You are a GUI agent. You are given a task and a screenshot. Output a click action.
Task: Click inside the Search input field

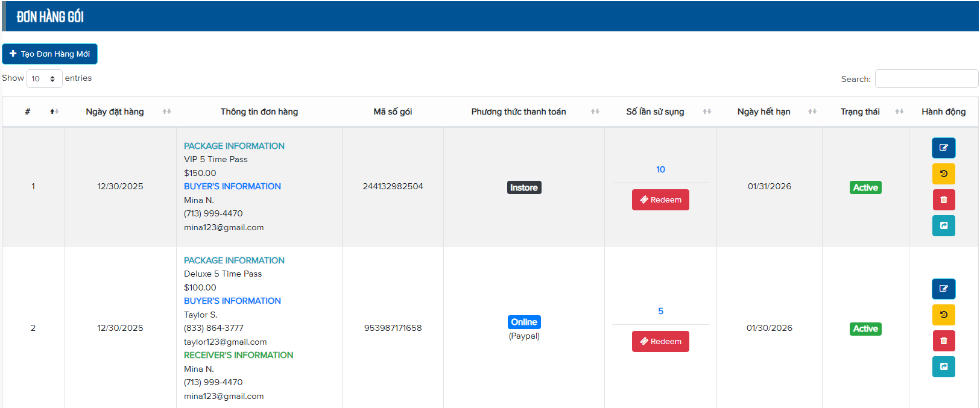pos(926,79)
